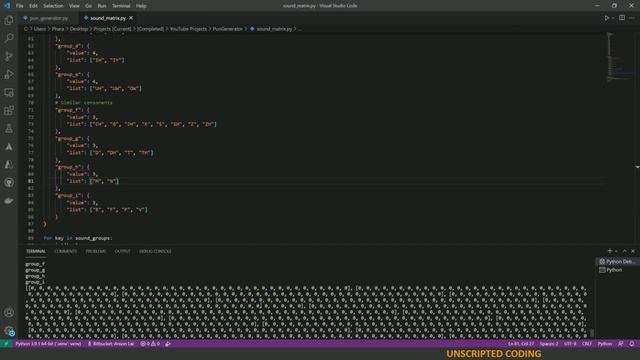Change indentation via Spaces: 2 indicator
Viewport: 640px width, 360px height.
[x=549, y=344]
